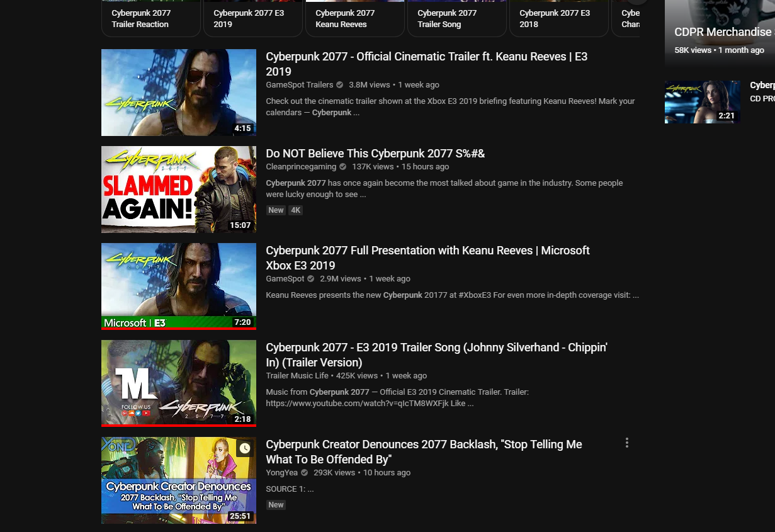This screenshot has height=532, width=775.
Task: Click the 'Keanu Reeves presents the new' description
Action: 452,295
